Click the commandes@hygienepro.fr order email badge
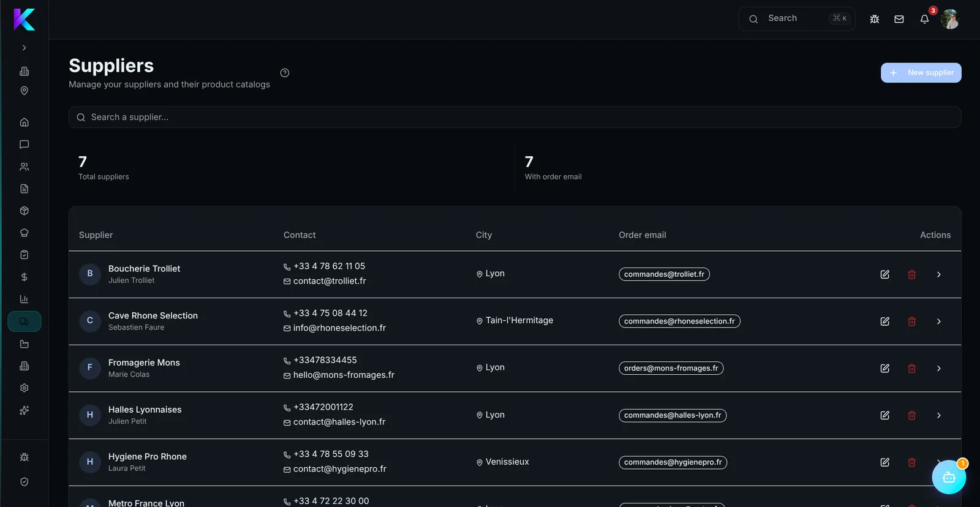The width and height of the screenshot is (980, 507). tap(673, 462)
